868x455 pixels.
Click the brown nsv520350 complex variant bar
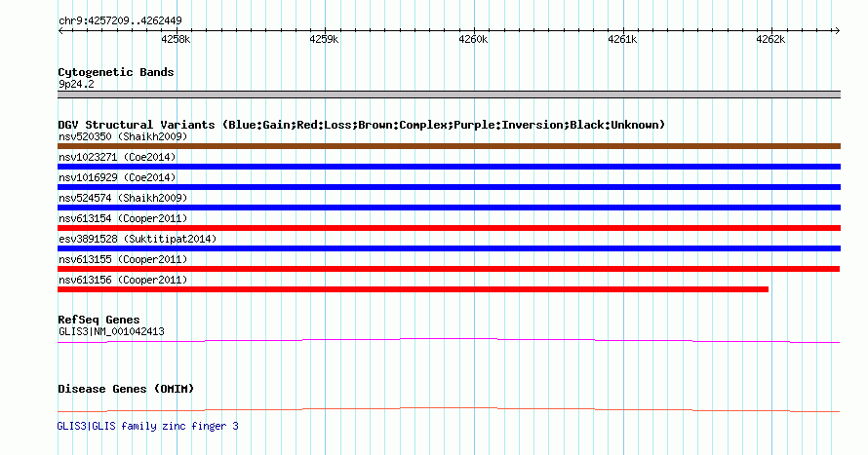[x=449, y=146]
